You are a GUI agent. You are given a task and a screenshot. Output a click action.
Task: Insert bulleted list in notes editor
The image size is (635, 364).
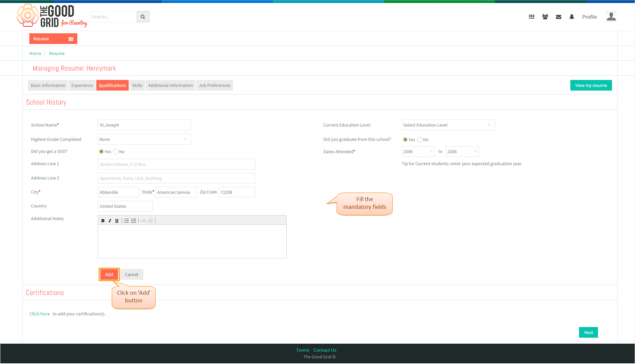[x=127, y=220]
